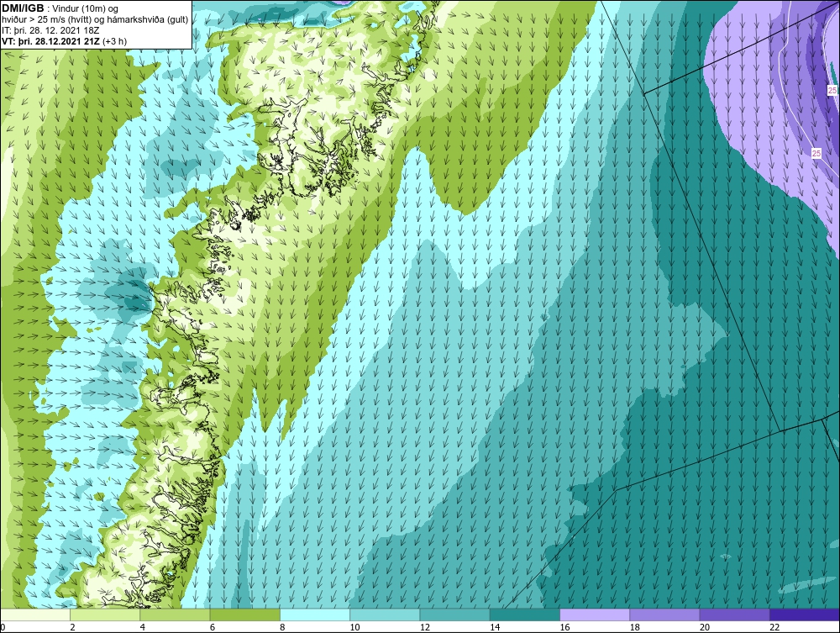Click the 18-20 m/s purple swatch
The width and height of the screenshot is (840, 633).
coord(664,615)
